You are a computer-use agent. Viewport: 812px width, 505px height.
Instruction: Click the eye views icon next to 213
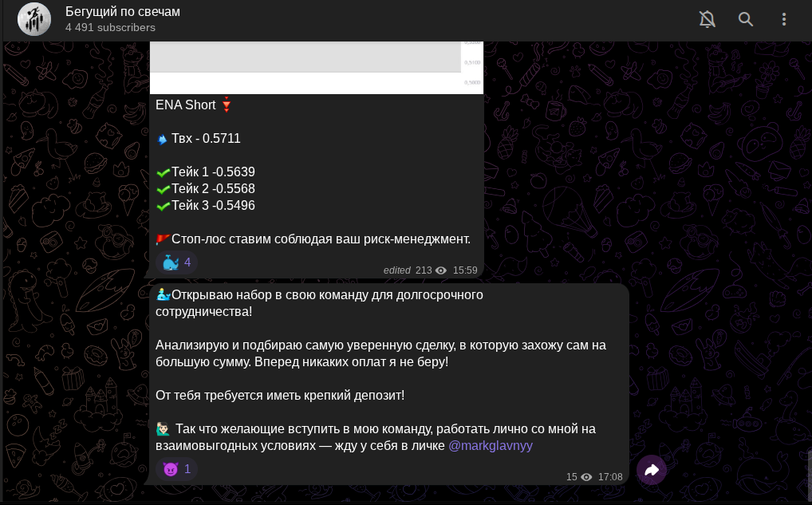pyautogui.click(x=440, y=270)
